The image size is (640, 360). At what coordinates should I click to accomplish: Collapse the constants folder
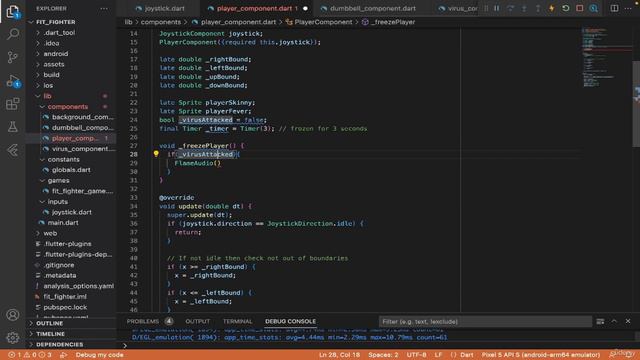pyautogui.click(x=63, y=160)
